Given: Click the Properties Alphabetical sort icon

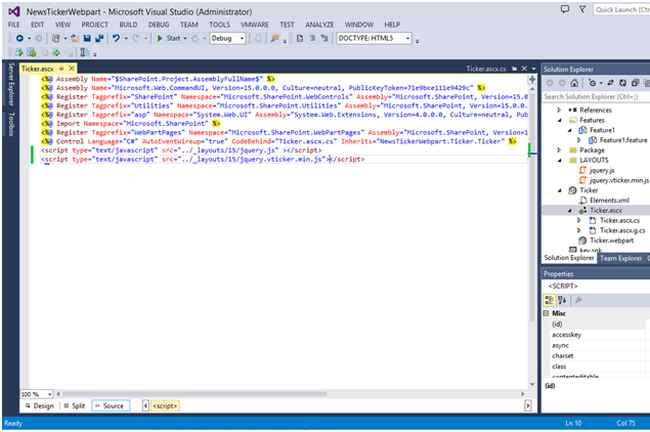Looking at the screenshot, I should 562,300.
